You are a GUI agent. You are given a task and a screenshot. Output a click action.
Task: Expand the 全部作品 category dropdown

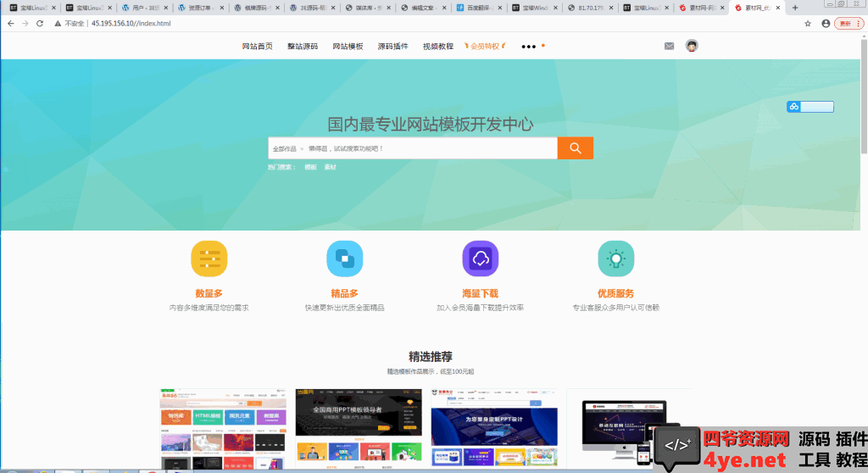[x=287, y=149]
